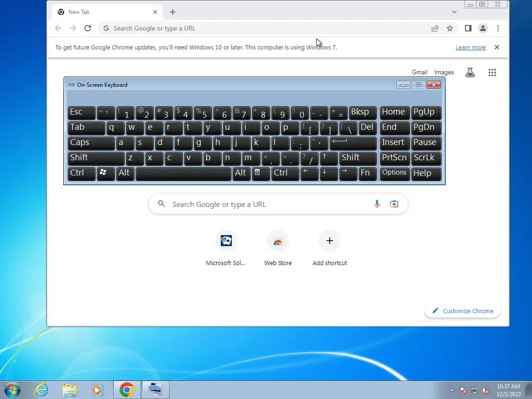Screen dimensions: 532x399
Task: Click the Up arrow key on keyboard
Action: (x=329, y=158)
